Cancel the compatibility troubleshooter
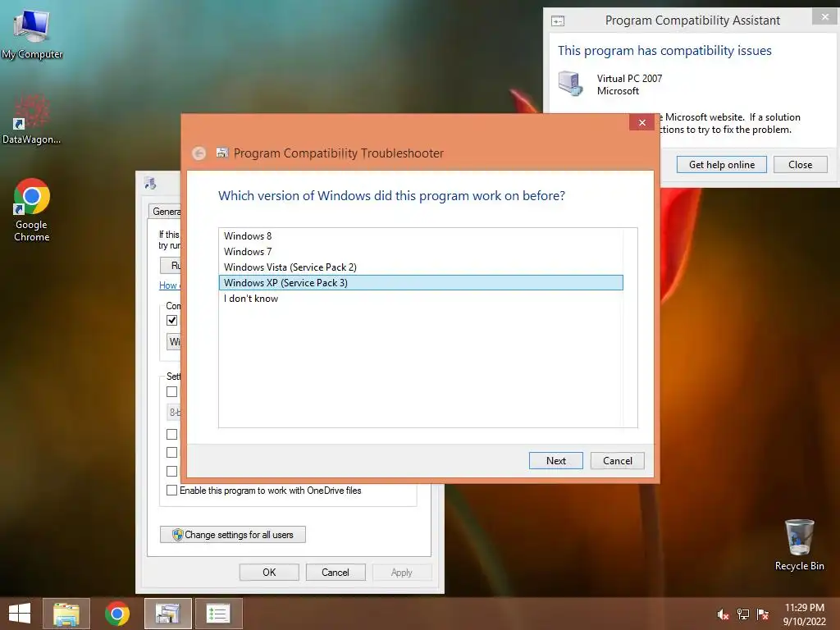This screenshot has height=630, width=840. pos(617,461)
